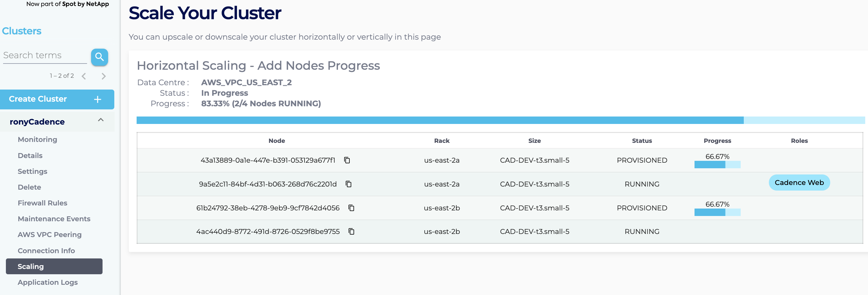The width and height of the screenshot is (868, 295).
Task: Click the magnifying glass search button
Action: [x=99, y=57]
